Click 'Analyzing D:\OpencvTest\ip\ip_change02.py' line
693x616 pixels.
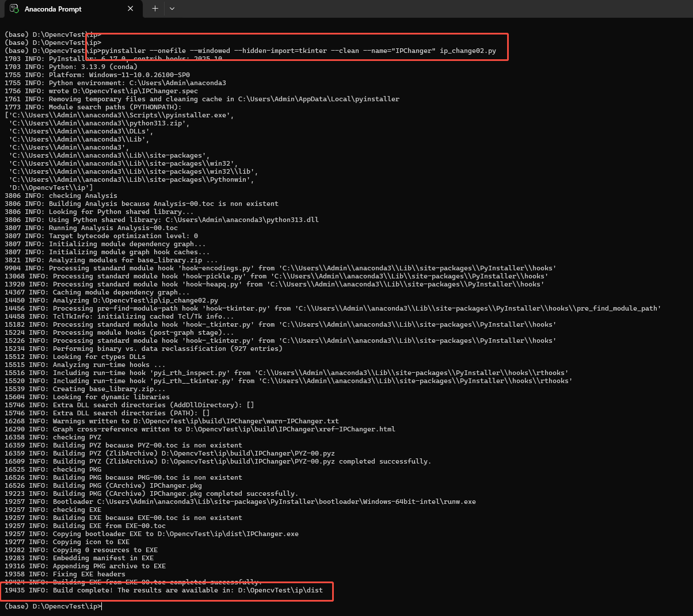pos(112,300)
